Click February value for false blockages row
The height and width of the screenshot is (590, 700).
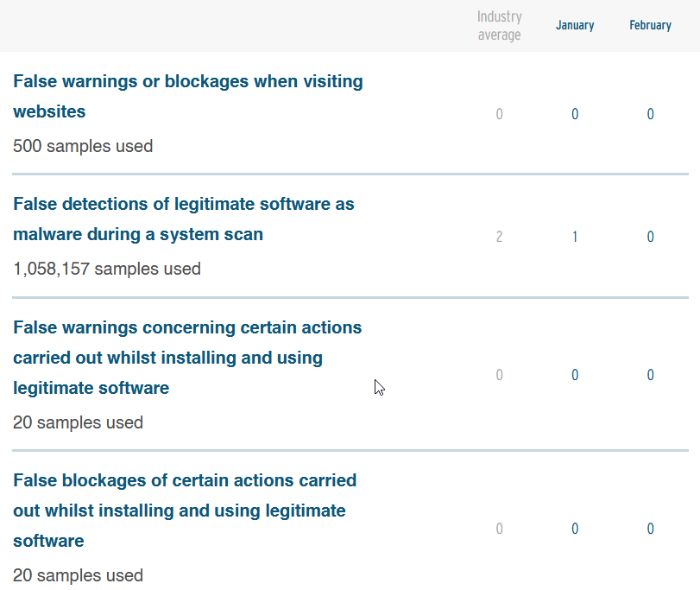651,529
